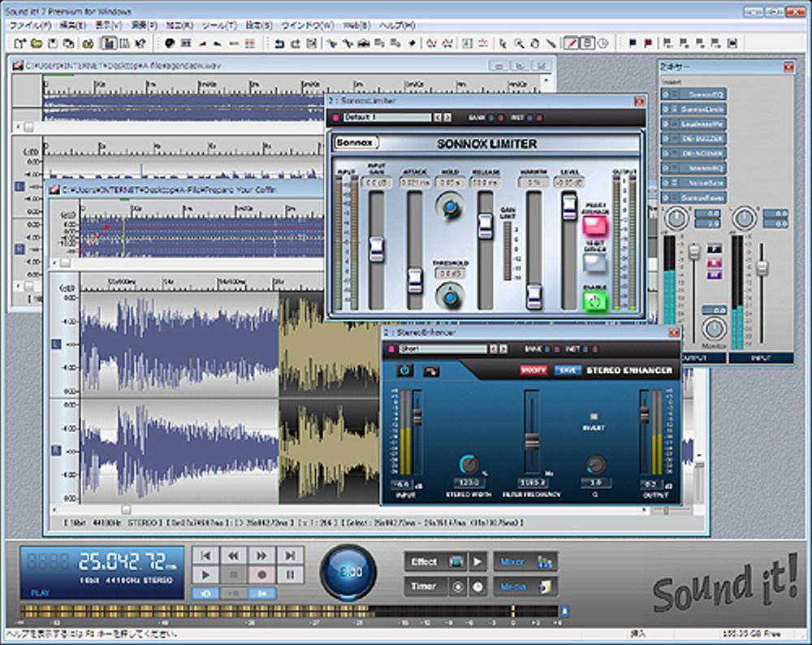Screen dimensions: 812x645
Task: Click previous preset arrow in Sonnox Limiter
Action: 438,118
